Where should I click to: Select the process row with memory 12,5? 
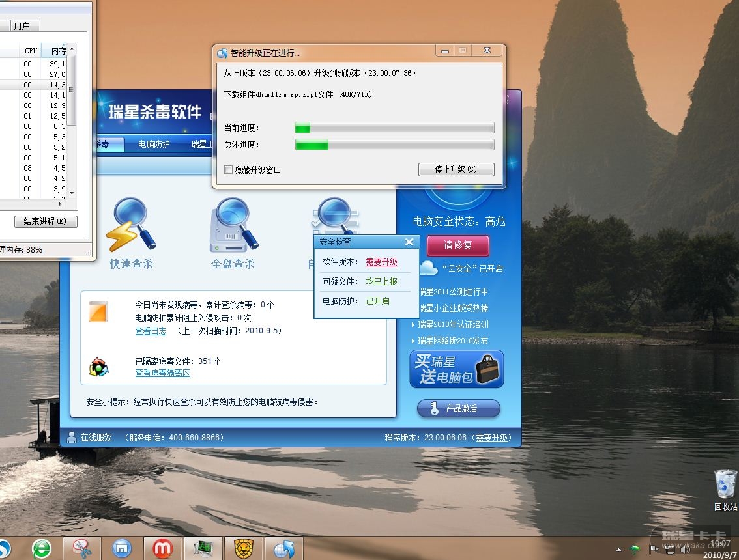coord(34,116)
